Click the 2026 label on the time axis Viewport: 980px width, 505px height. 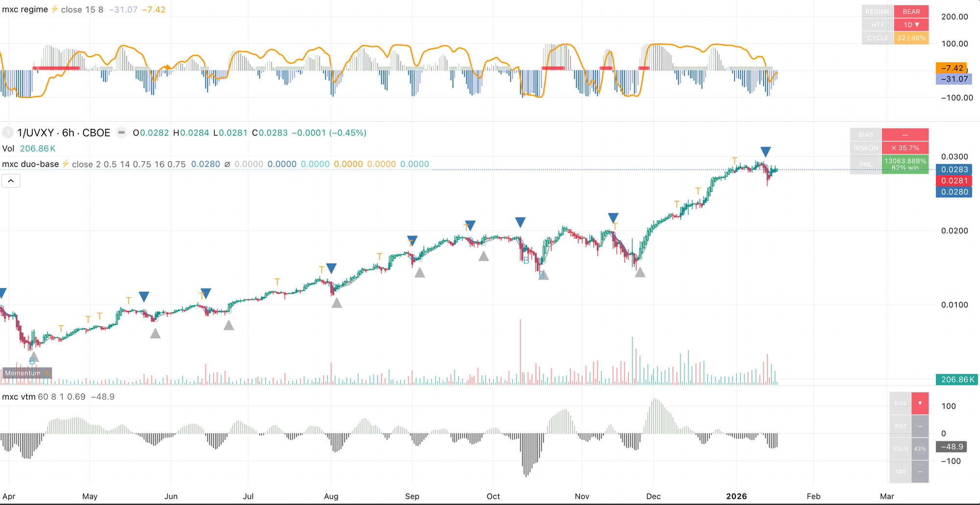click(x=736, y=496)
